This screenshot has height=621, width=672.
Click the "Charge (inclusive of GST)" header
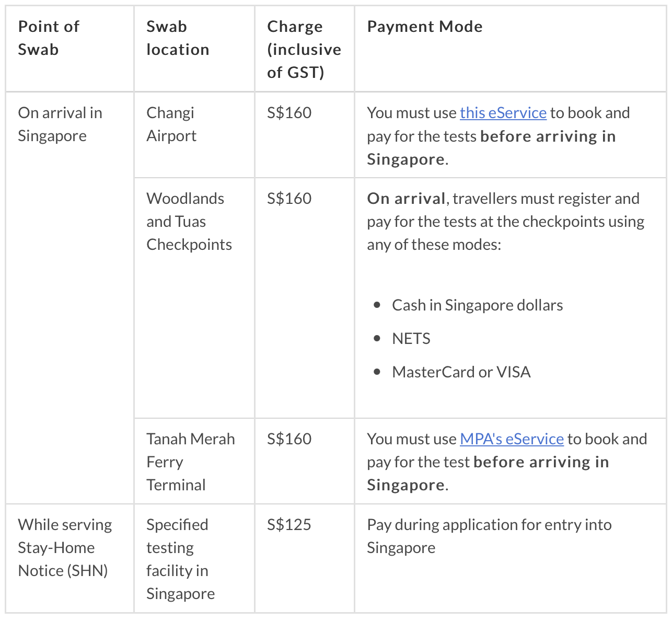tap(304, 49)
